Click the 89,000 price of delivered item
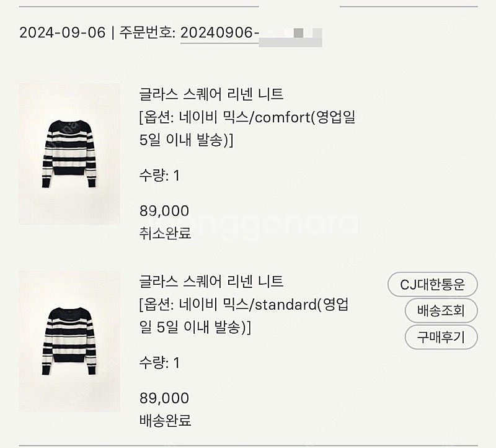 pos(164,398)
